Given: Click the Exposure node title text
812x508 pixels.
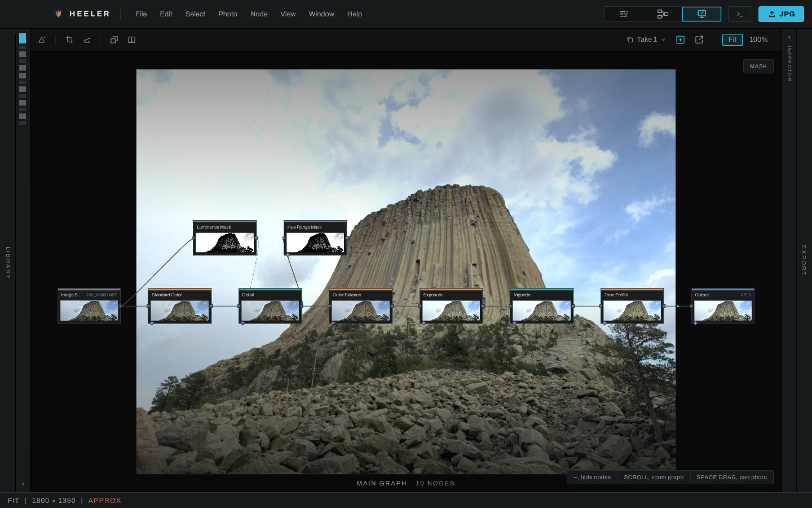Looking at the screenshot, I should 433,295.
